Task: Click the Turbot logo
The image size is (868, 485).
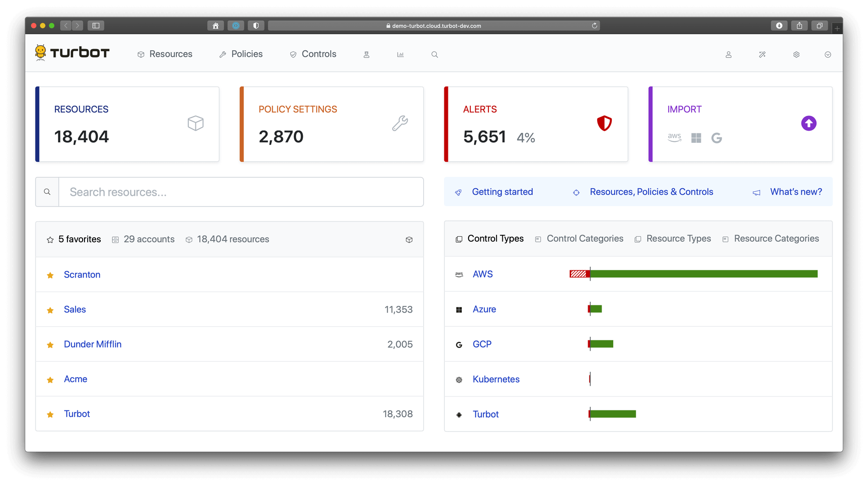Action: [x=72, y=53]
